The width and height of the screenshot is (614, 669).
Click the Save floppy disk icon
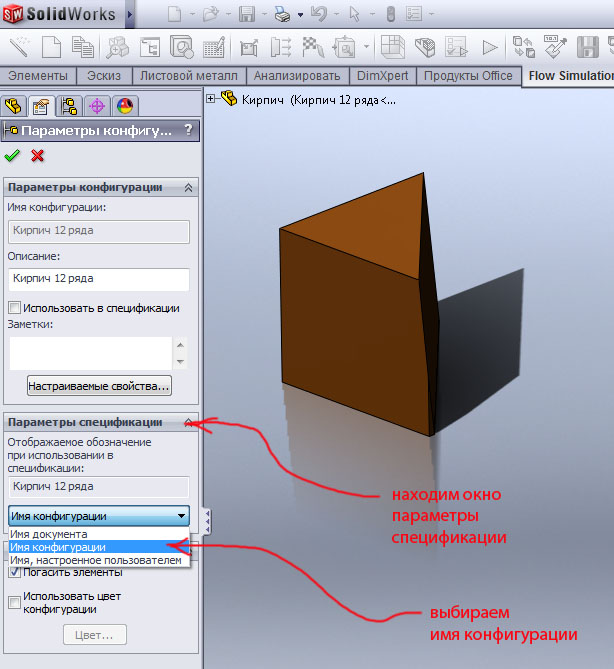(246, 15)
